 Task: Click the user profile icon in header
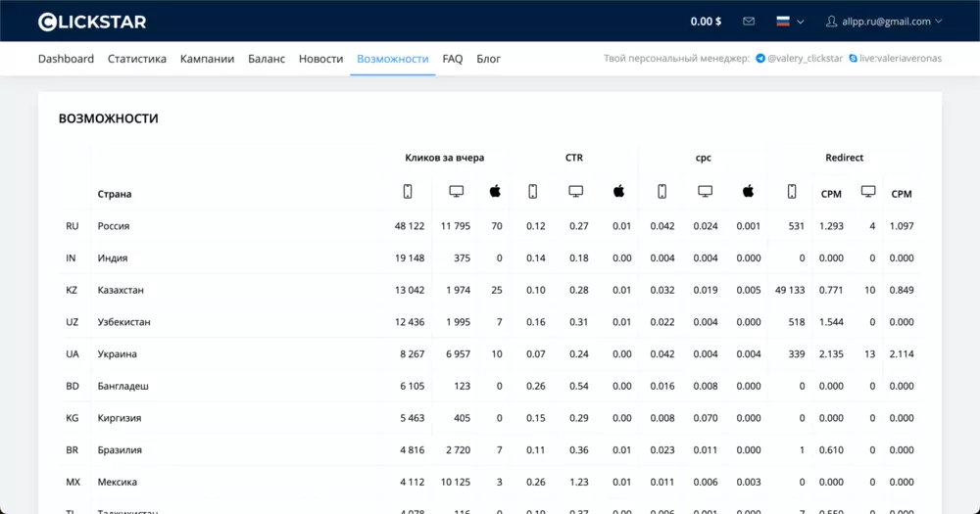tap(831, 22)
